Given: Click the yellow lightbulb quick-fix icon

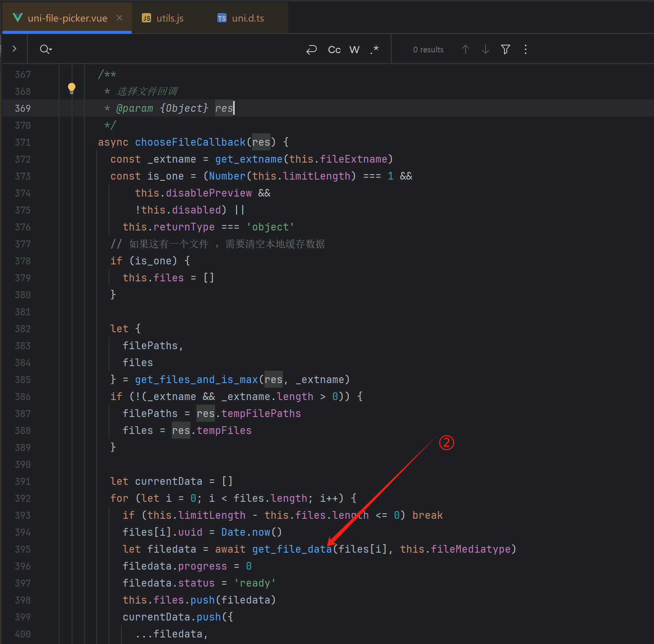Looking at the screenshot, I should click(72, 89).
